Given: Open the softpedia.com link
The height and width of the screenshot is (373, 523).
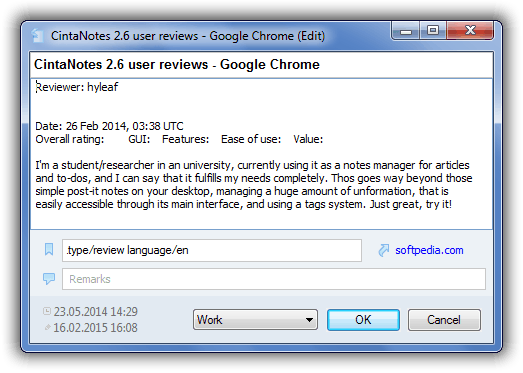Looking at the screenshot, I should point(429,250).
